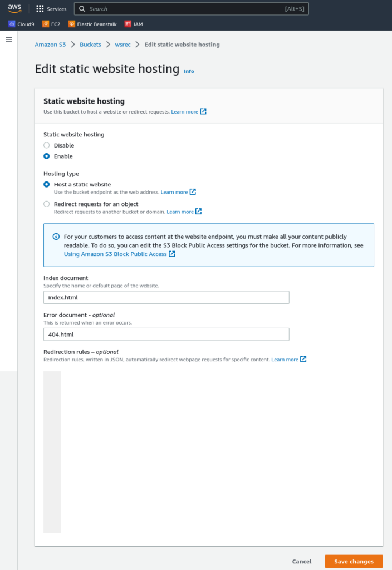392x570 pixels.
Task: Go to Amazon S3 breadcrumb
Action: click(50, 45)
